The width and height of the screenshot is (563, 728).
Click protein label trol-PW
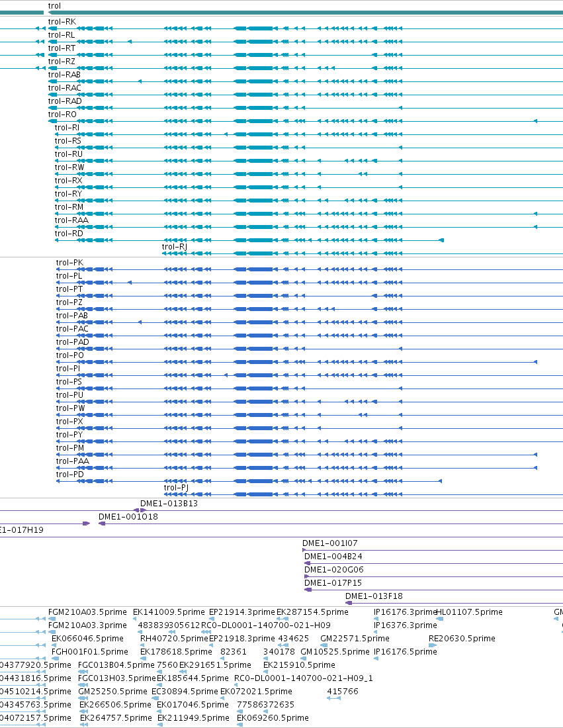click(x=71, y=408)
